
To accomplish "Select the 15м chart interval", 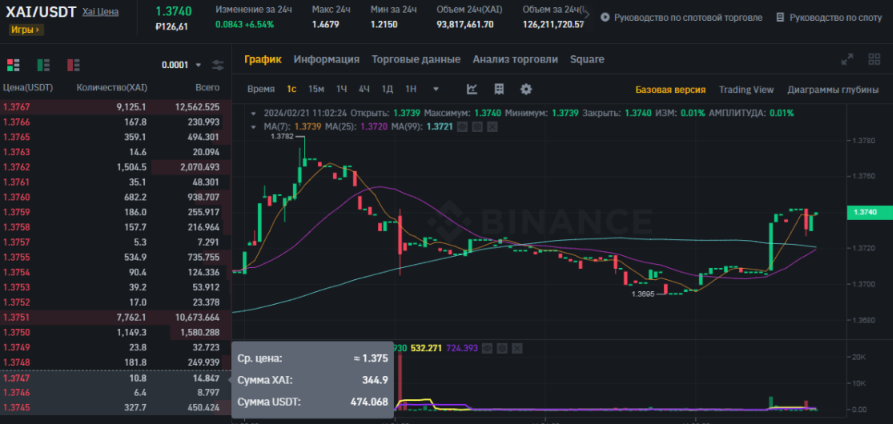I will pos(316,89).
